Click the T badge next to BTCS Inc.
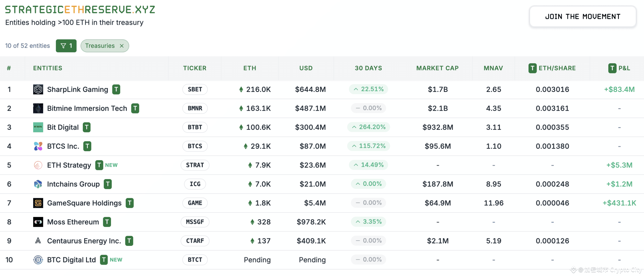 [87, 146]
